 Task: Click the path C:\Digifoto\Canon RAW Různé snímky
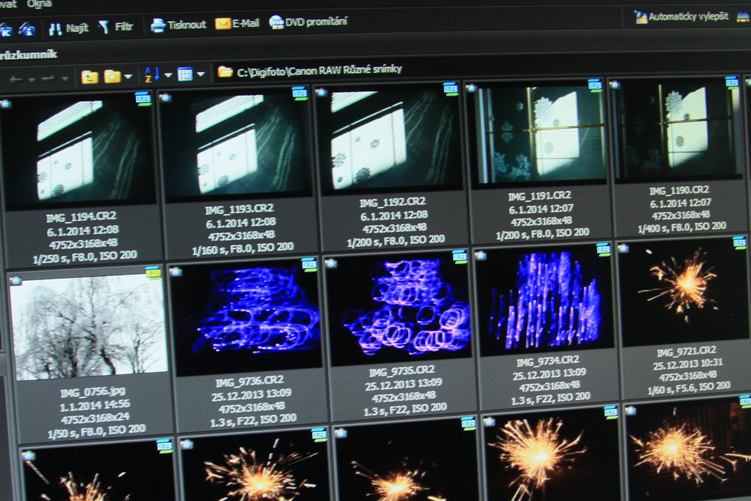point(319,70)
